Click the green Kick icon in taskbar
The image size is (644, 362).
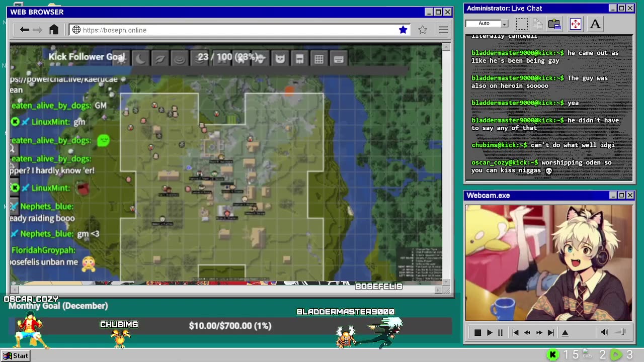click(553, 355)
